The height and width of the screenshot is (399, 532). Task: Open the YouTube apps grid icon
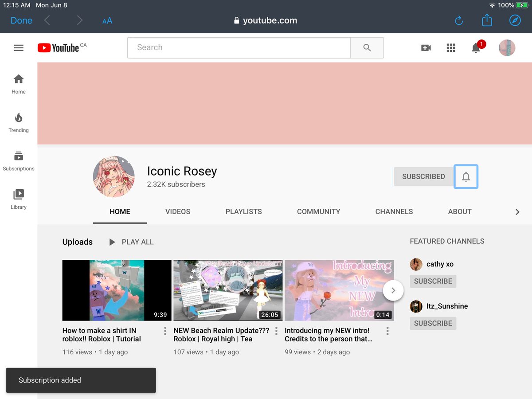coord(451,48)
